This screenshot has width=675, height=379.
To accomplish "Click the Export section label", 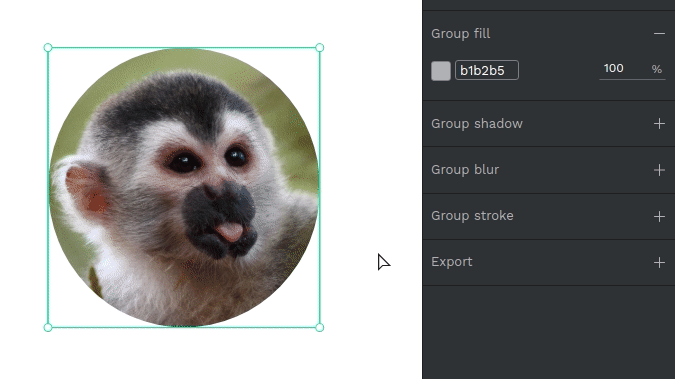I will coord(452,262).
